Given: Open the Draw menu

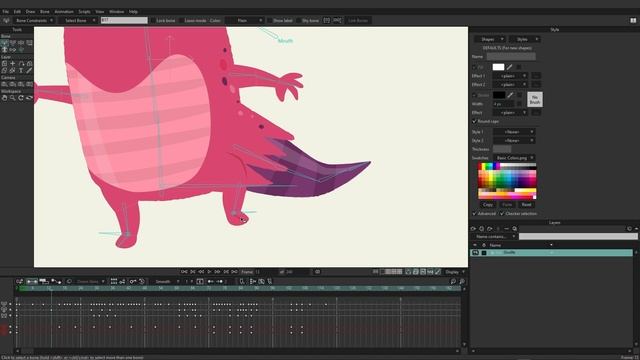Looking at the screenshot, I should point(30,12).
